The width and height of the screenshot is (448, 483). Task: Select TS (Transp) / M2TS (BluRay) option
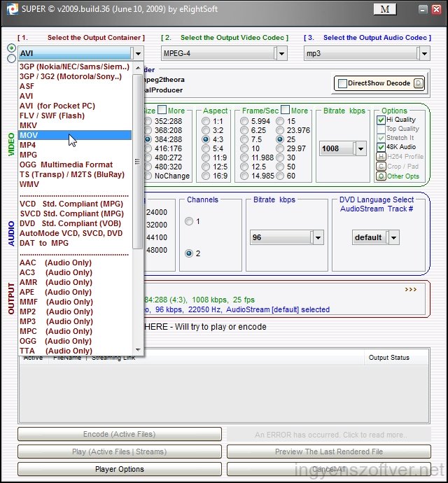[75, 174]
